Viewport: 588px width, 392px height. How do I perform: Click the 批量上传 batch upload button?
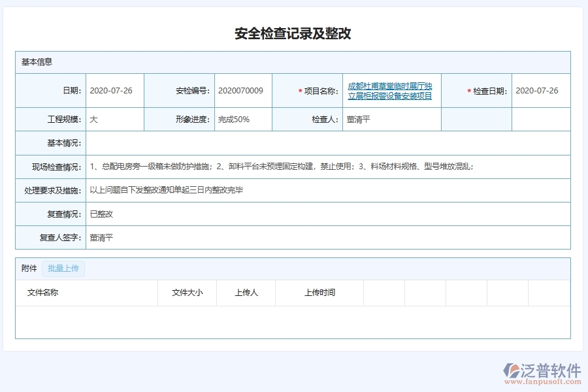(63, 269)
